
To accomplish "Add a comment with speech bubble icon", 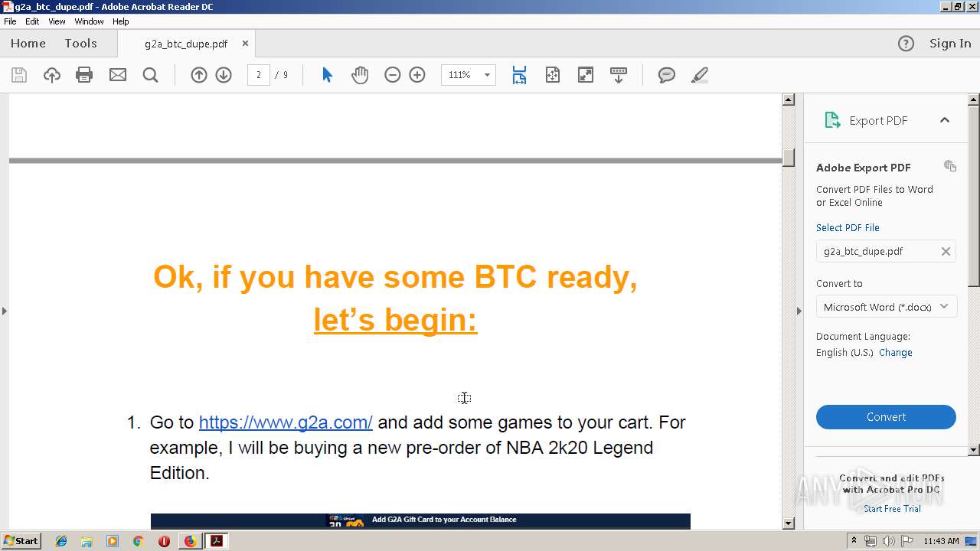I will coord(667,75).
